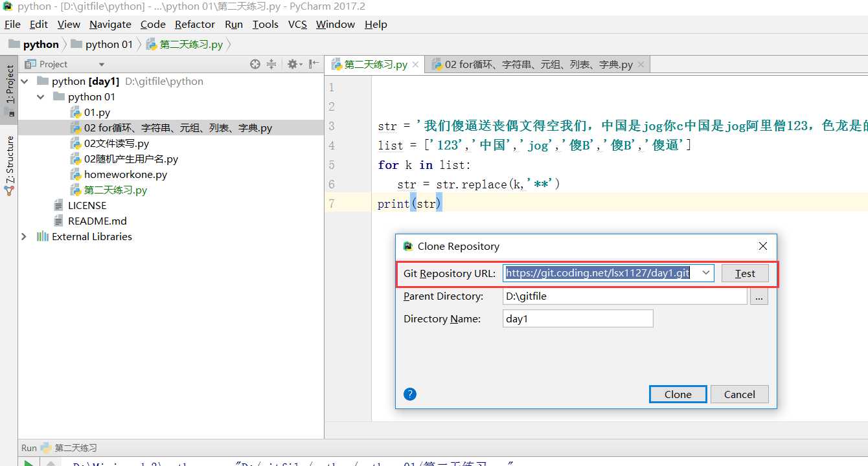The height and width of the screenshot is (466, 868).
Task: Browse for Parent Directory with ellipsis button
Action: 759,296
